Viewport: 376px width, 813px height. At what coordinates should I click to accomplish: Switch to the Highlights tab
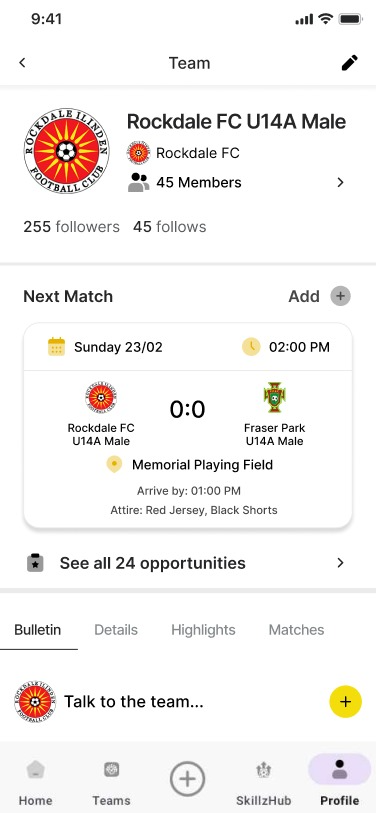coord(203,629)
